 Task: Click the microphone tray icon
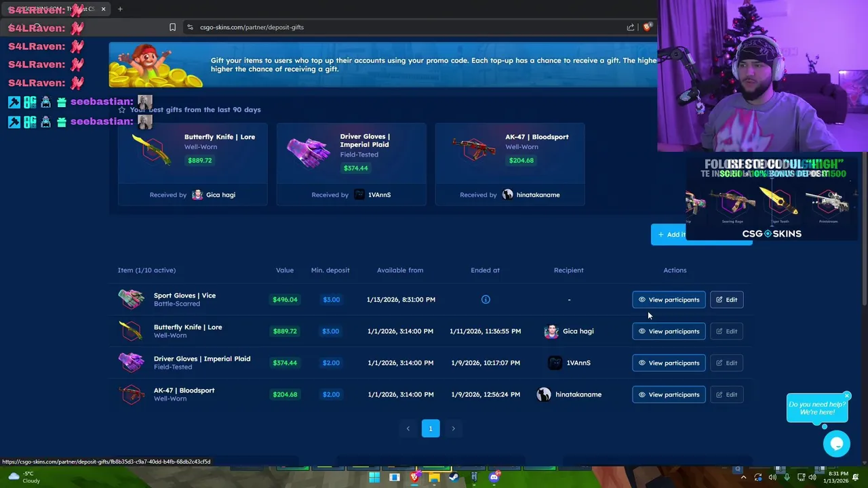pyautogui.click(x=787, y=477)
